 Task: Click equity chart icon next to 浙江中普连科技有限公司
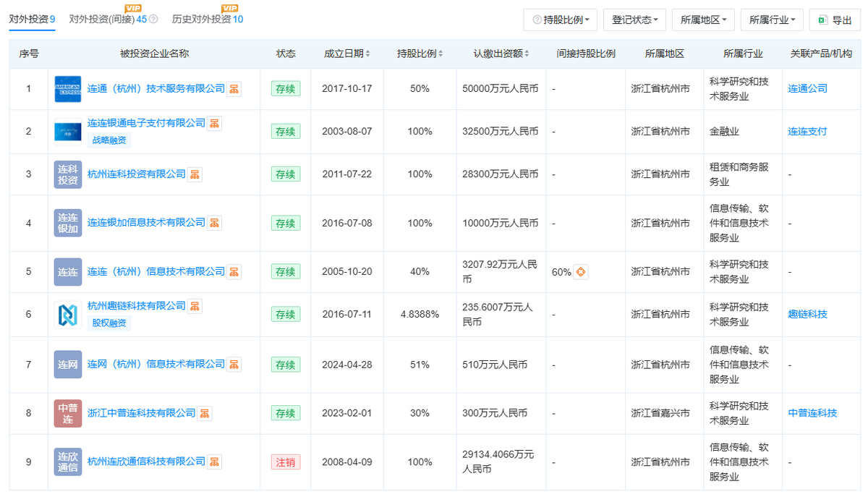(x=205, y=413)
